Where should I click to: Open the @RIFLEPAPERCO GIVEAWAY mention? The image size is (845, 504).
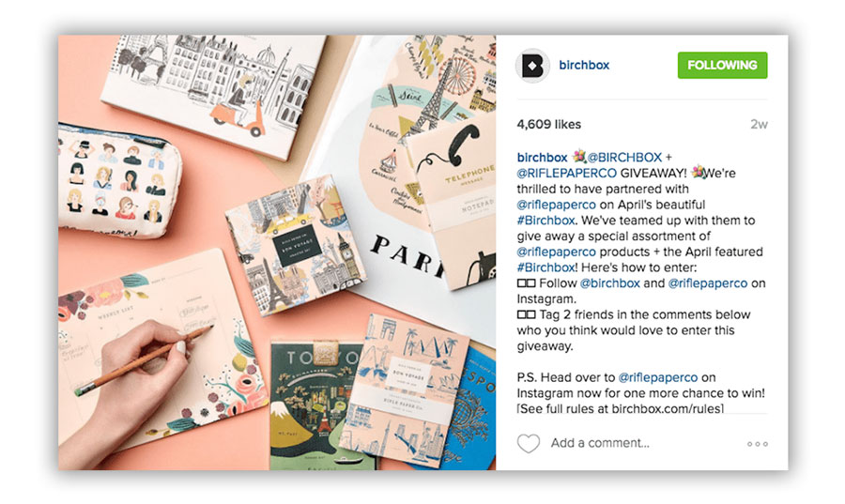tap(566, 173)
